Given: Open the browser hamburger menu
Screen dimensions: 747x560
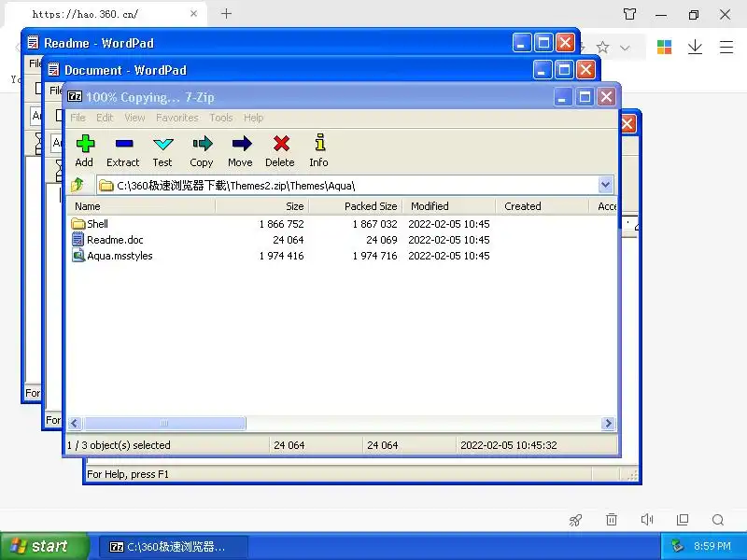Looking at the screenshot, I should (x=726, y=48).
